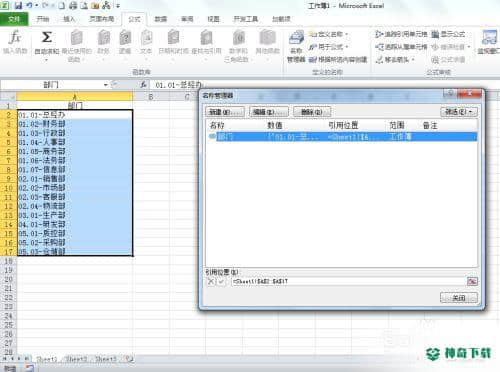Click the AutoSum sigma icon

(46, 37)
